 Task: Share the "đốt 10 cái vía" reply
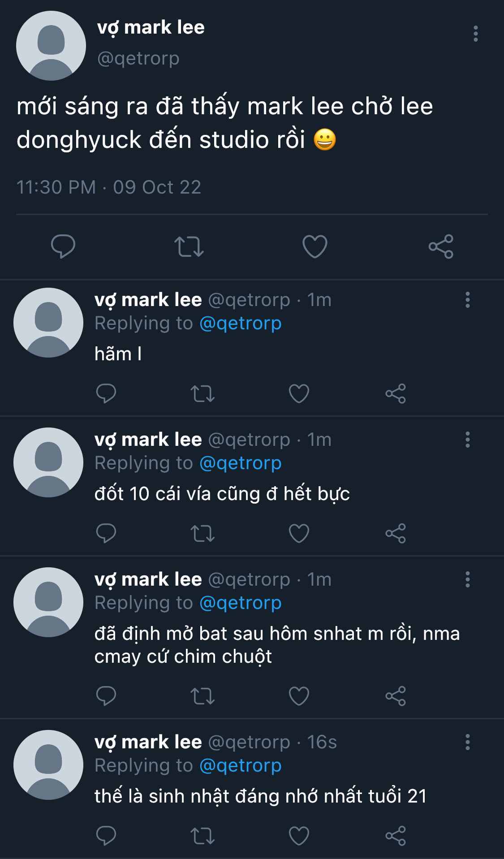396,533
